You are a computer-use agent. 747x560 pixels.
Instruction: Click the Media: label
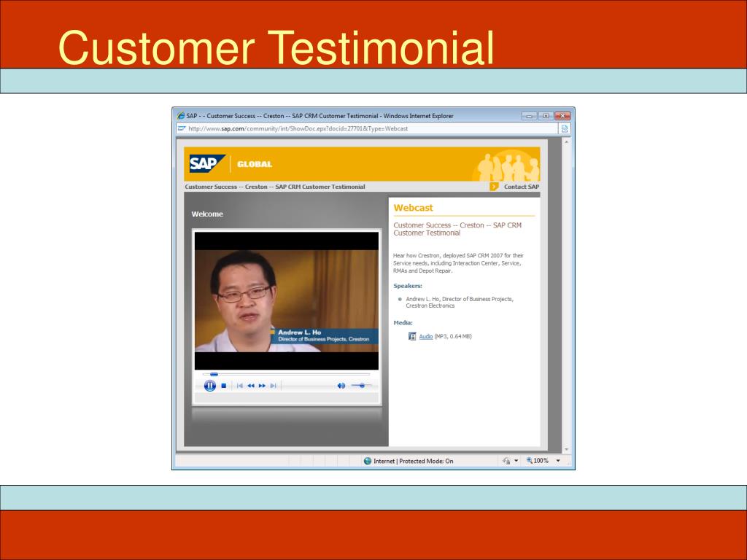click(x=403, y=322)
